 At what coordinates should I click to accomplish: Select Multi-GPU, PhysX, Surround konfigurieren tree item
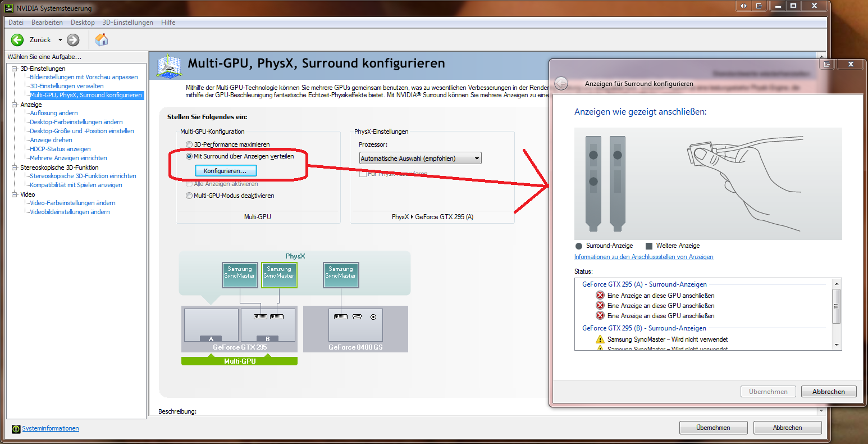coord(86,95)
